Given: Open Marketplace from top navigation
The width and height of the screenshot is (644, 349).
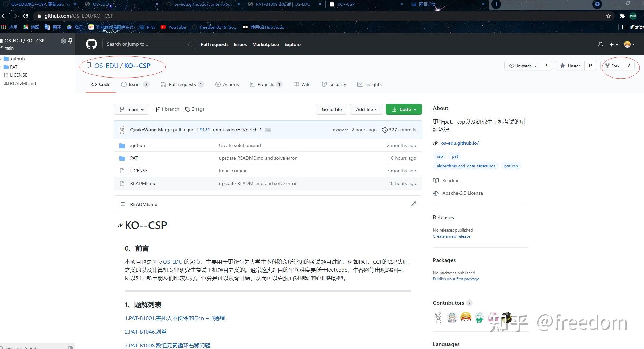Looking at the screenshot, I should pos(266,44).
